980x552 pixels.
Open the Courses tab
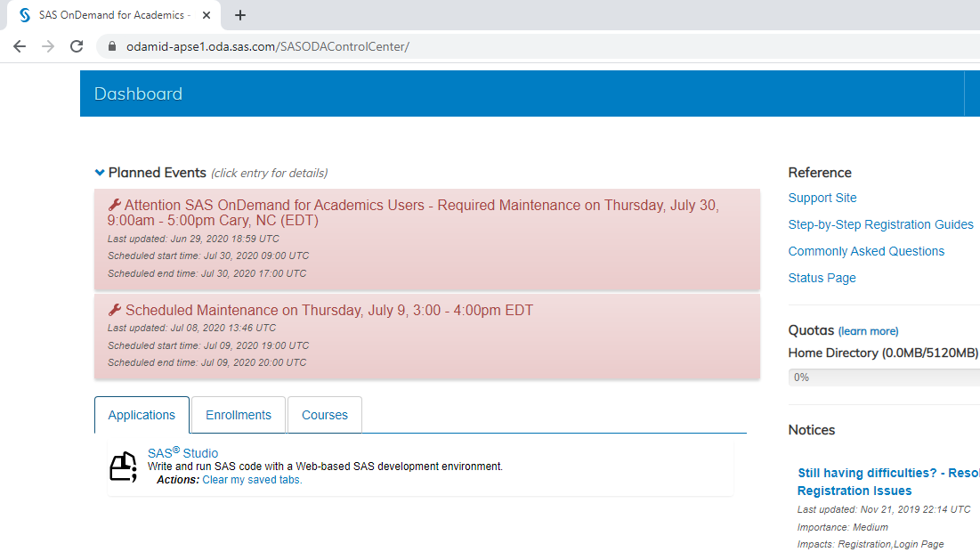tap(324, 415)
